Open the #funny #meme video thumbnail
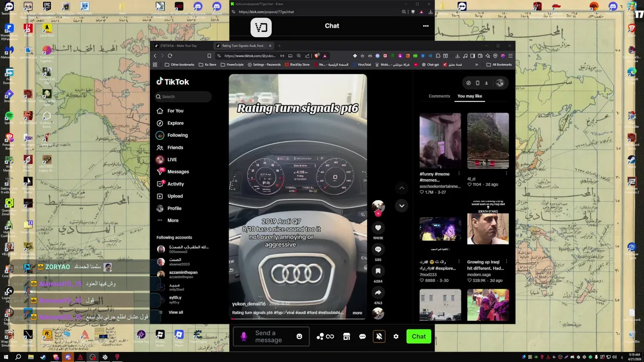This screenshot has width=644, height=362. [x=440, y=141]
